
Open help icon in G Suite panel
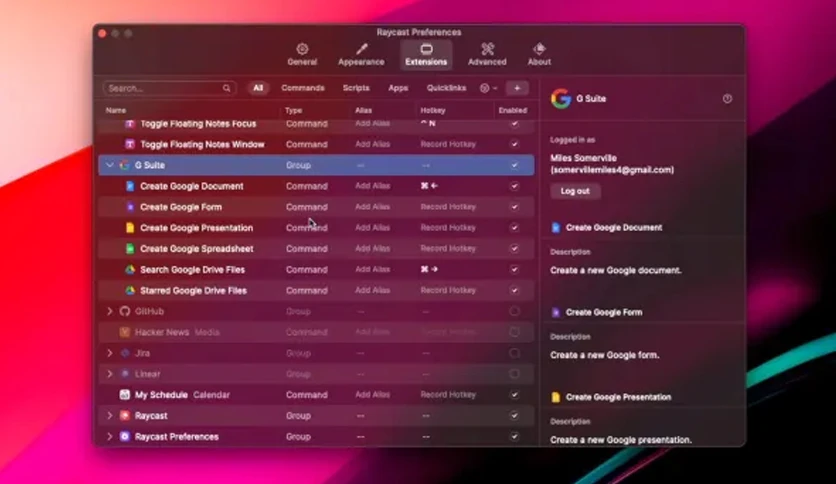point(727,99)
